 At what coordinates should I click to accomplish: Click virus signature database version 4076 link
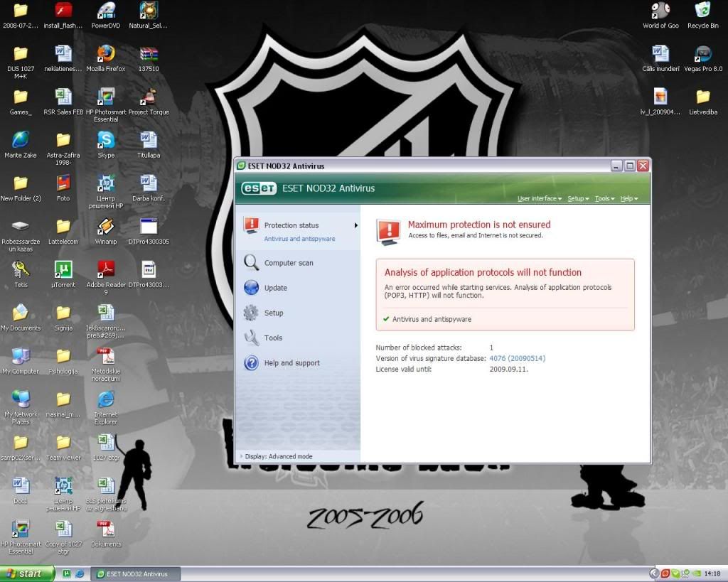pos(518,358)
